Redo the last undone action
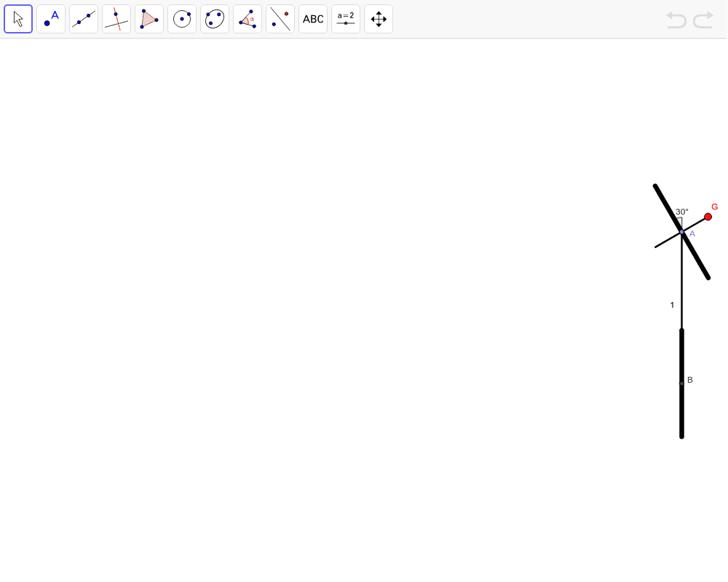 pyautogui.click(x=703, y=20)
